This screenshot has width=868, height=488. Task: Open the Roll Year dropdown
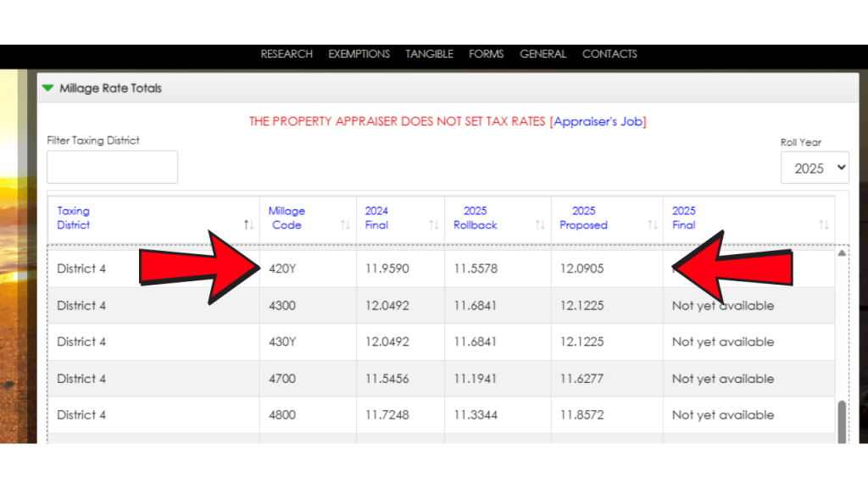(x=815, y=168)
